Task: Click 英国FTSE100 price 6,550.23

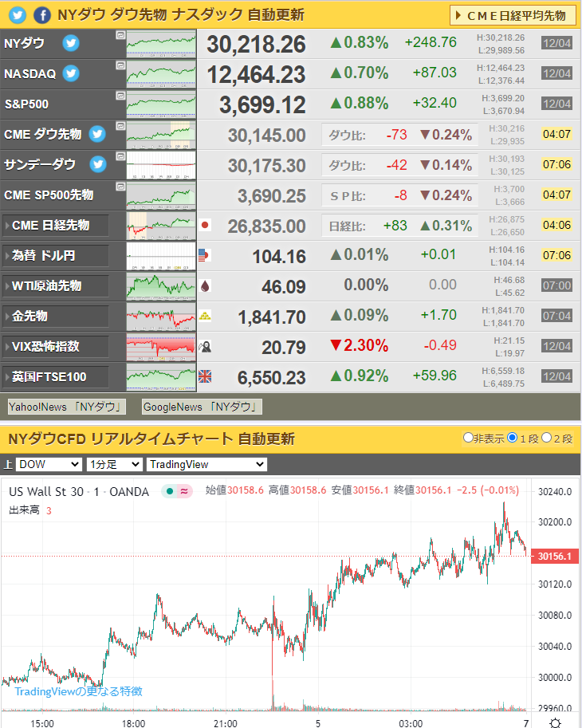Action: [x=272, y=378]
